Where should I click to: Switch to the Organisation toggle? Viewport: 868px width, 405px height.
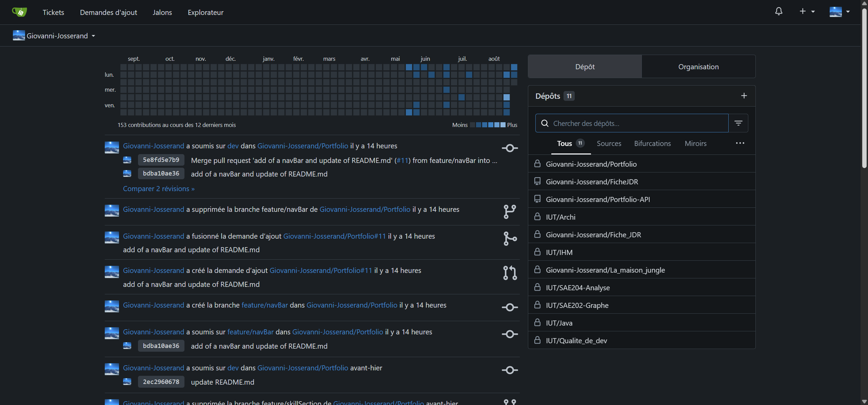coord(698,67)
